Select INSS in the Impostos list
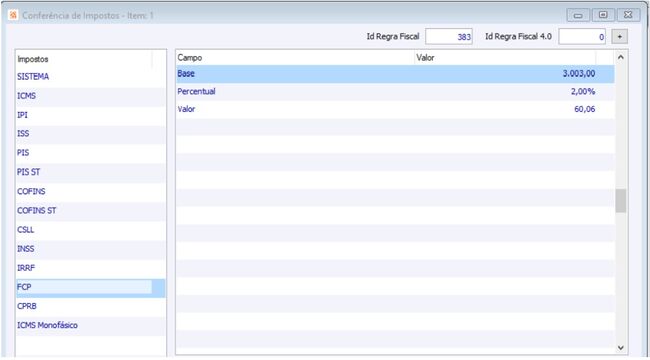650x360 pixels. click(90, 249)
